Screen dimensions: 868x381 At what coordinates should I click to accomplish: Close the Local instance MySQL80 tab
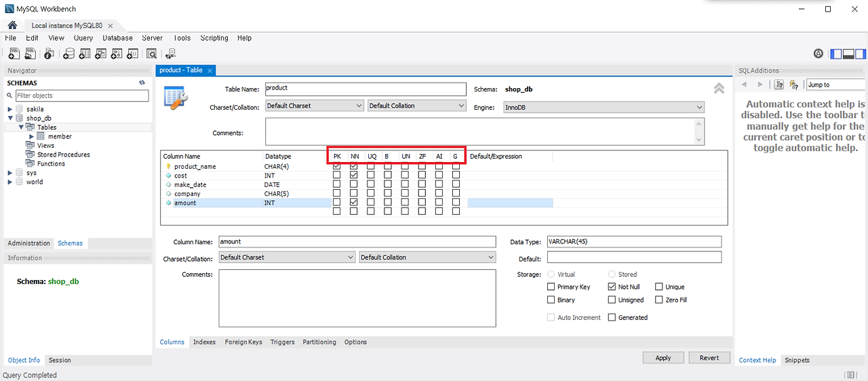point(111,25)
